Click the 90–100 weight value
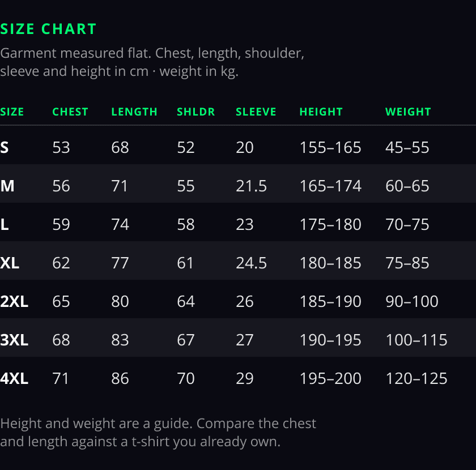 (411, 301)
